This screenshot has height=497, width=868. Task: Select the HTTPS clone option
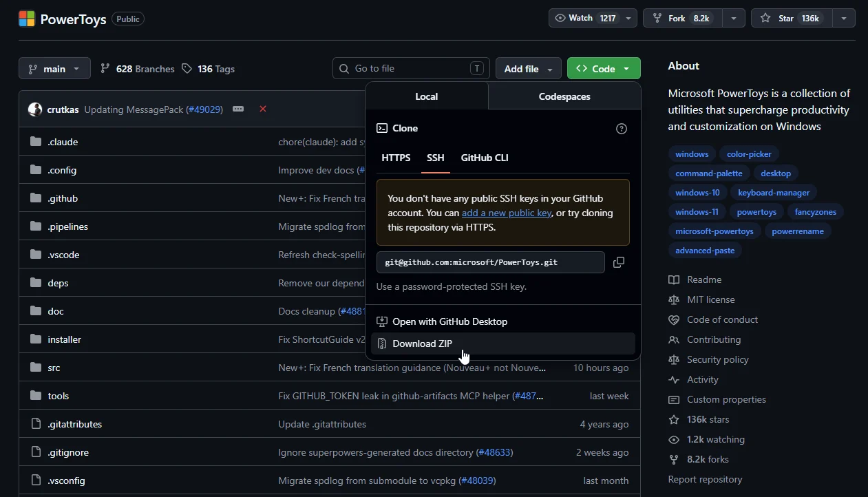396,158
